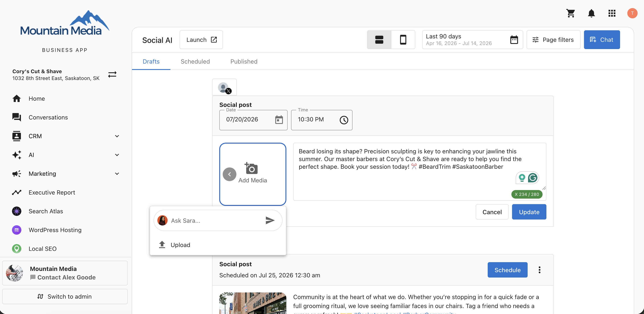Open more options for Jul 25 post
The width and height of the screenshot is (644, 314).
pos(539,270)
